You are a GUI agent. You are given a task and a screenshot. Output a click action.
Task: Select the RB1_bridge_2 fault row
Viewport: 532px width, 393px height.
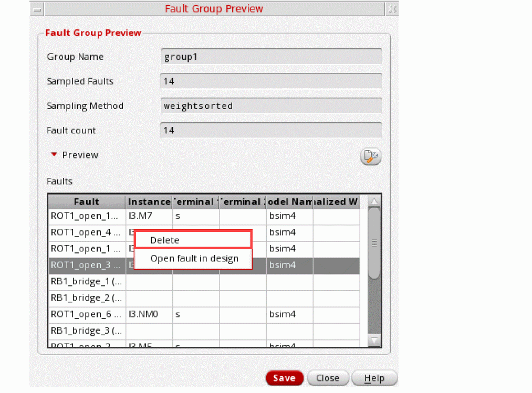(x=204, y=298)
